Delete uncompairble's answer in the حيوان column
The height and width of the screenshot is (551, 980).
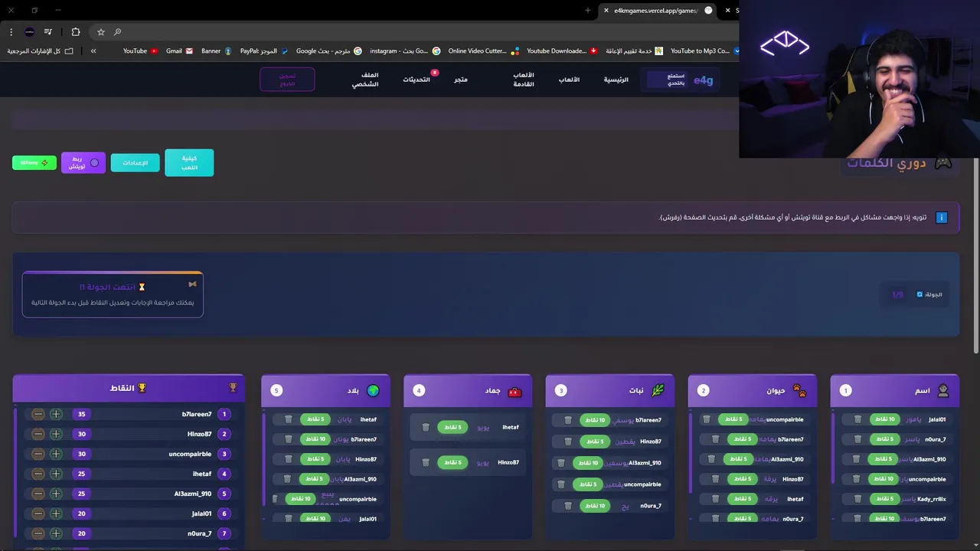pyautogui.click(x=707, y=419)
